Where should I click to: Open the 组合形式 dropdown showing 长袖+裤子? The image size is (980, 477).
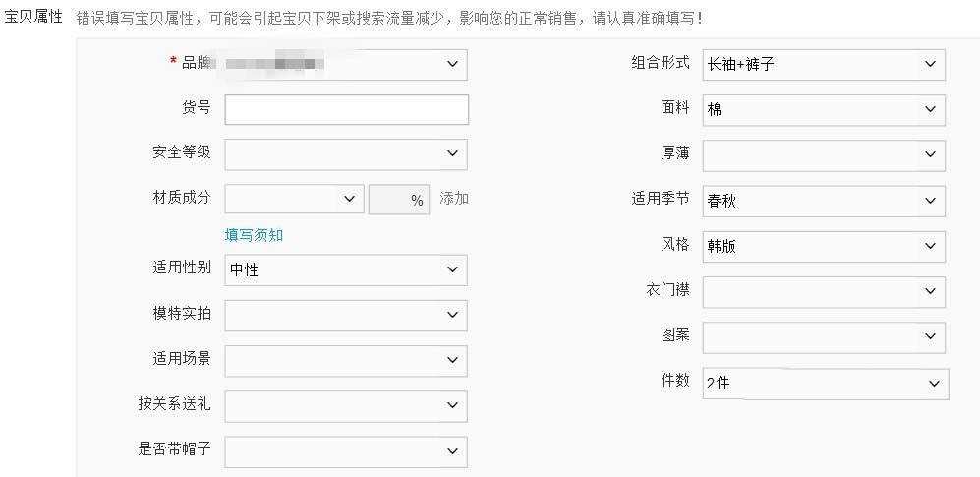tap(824, 65)
